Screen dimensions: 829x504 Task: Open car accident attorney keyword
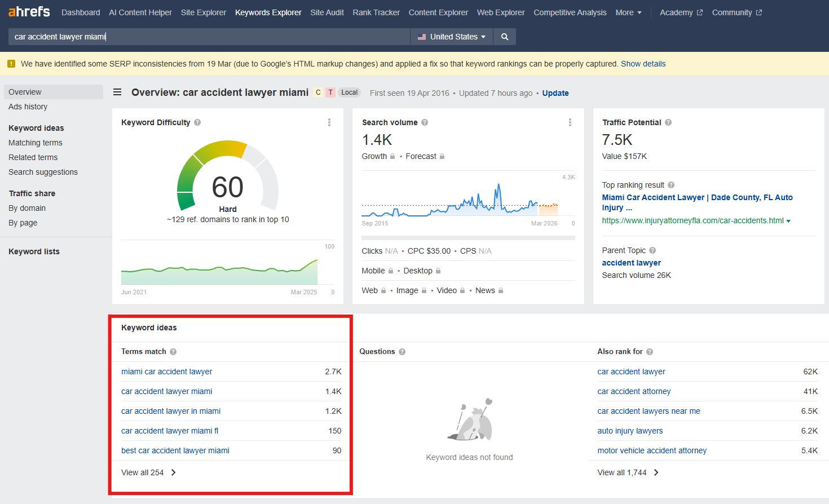click(x=634, y=391)
